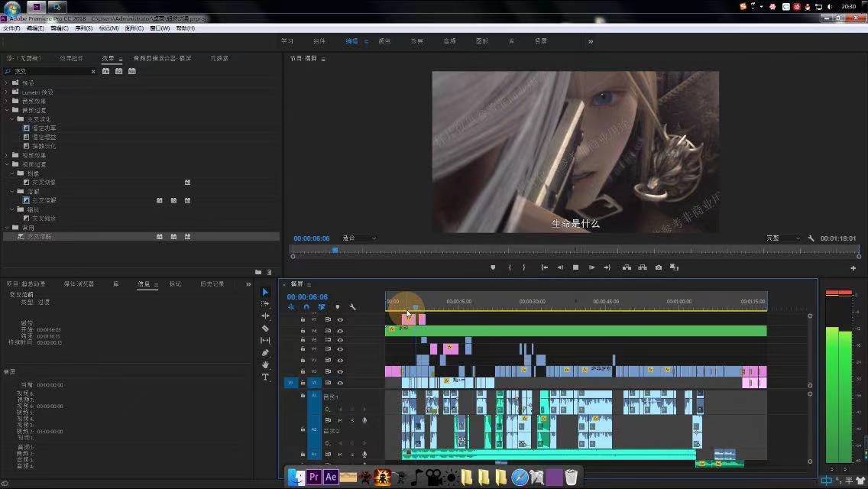Select the Hand tool
The image size is (868, 489).
(265, 364)
